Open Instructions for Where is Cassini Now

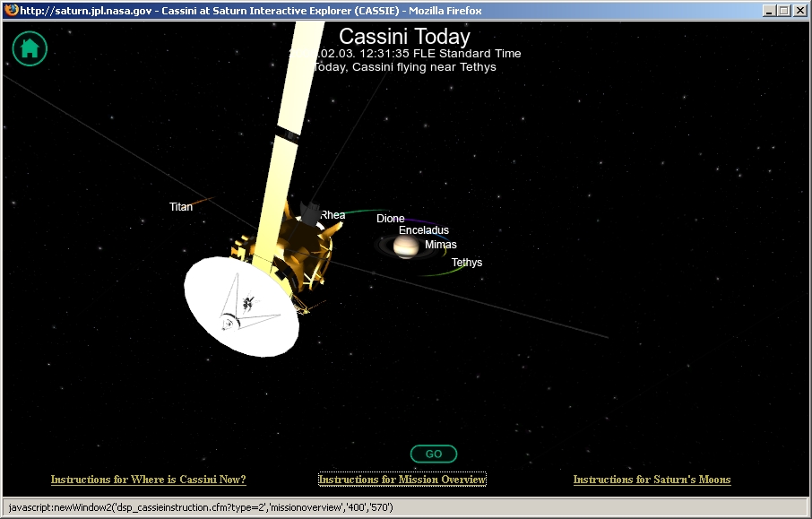148,480
